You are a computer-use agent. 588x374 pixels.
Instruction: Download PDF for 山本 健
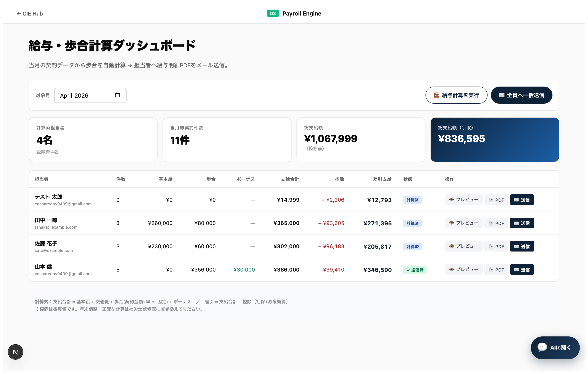tap(496, 269)
